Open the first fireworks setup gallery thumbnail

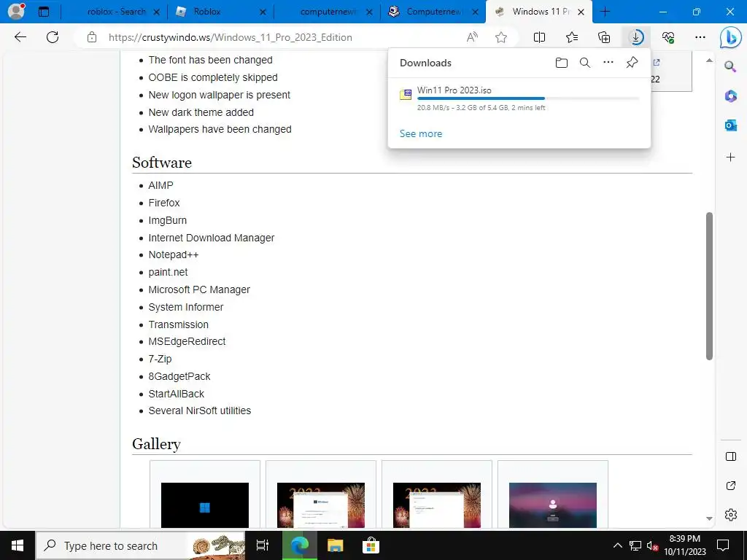pyautogui.click(x=321, y=505)
